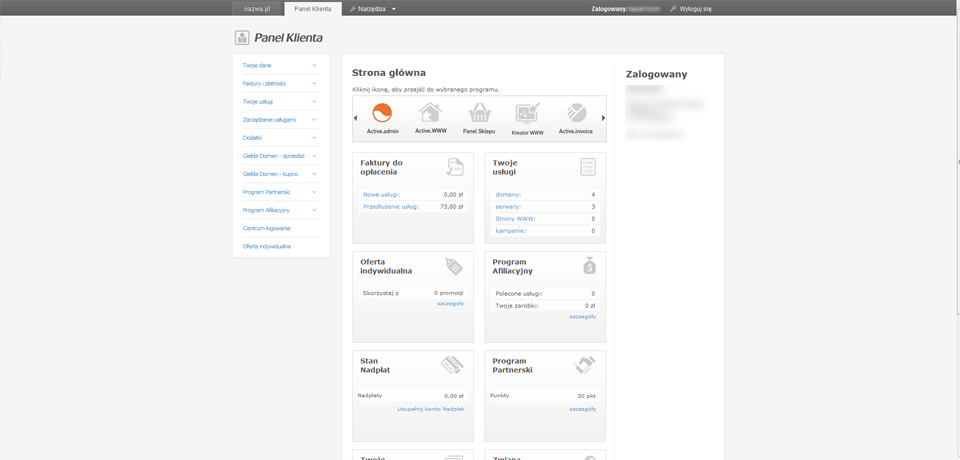The height and width of the screenshot is (460, 960).
Task: Click the Twoje usługi list icon
Action: tap(588, 167)
